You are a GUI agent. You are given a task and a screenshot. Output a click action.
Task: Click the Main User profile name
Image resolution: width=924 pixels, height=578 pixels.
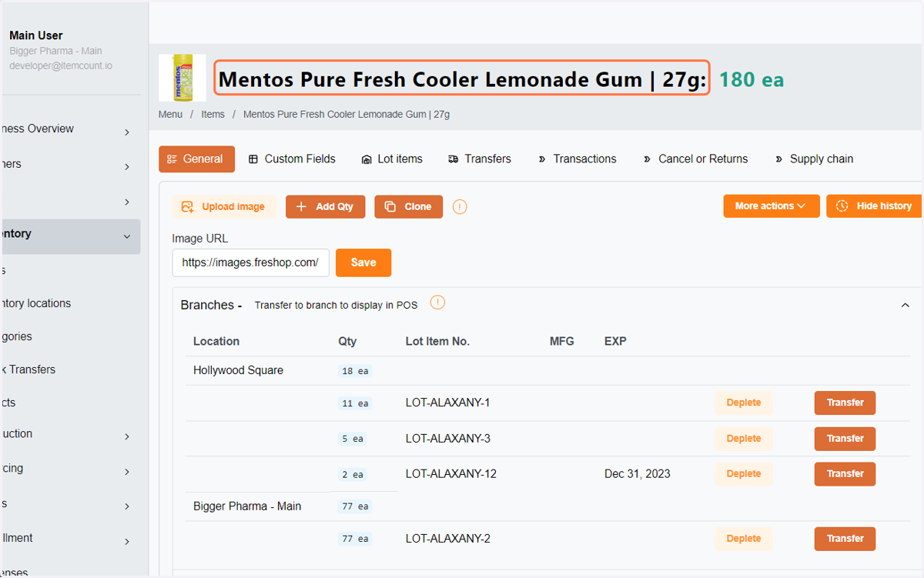(36, 35)
